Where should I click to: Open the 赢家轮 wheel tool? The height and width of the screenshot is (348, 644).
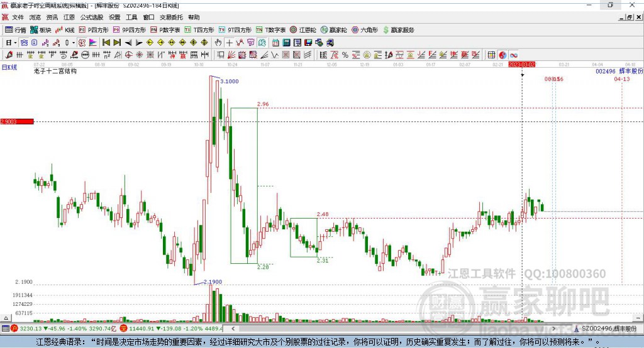334,30
